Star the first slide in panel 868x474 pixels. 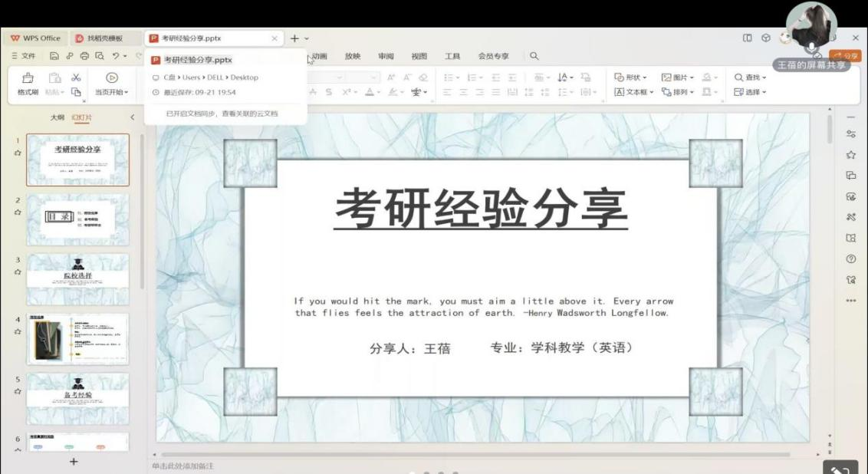click(x=17, y=153)
